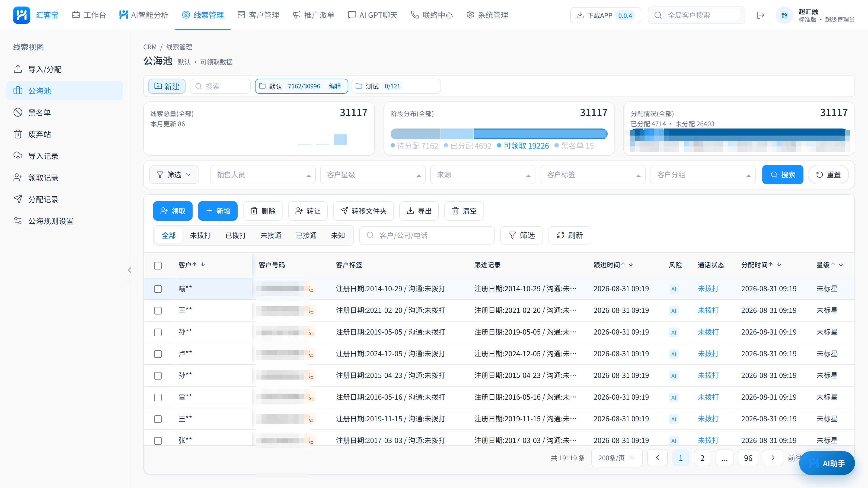Screen dimensions: 868x488
Task: Select the 未拨打 call status tab
Action: tap(200, 235)
